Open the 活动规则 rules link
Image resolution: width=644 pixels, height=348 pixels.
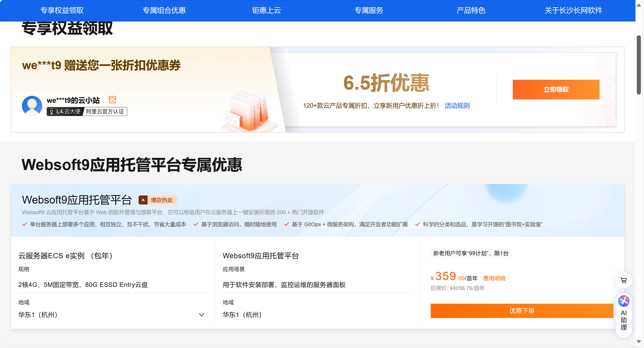[x=457, y=106]
